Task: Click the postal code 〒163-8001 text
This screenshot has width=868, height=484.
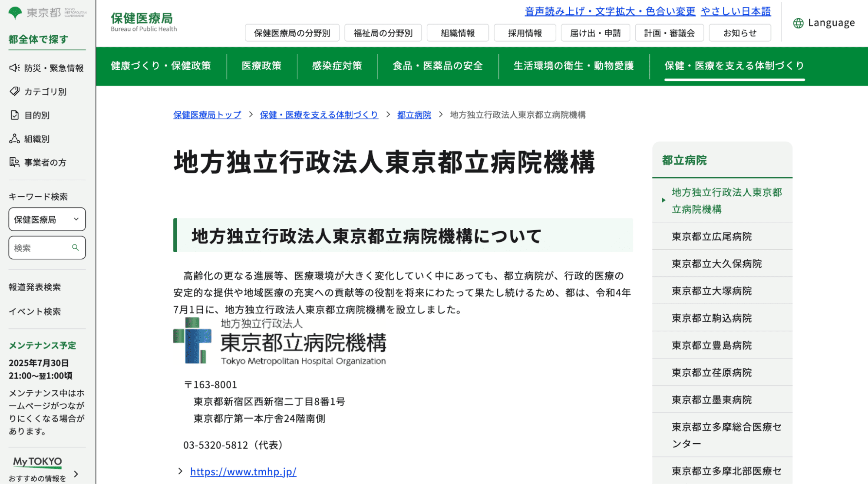Action: pos(210,385)
